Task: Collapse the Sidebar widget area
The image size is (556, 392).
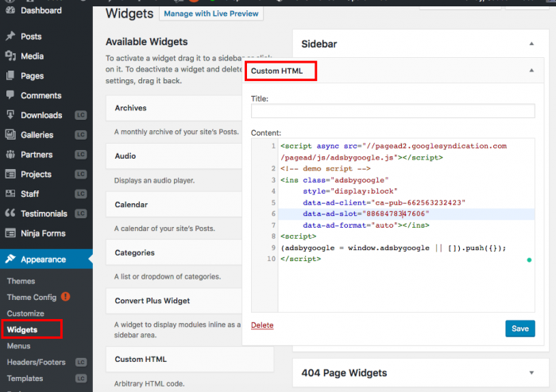Action: [530, 44]
